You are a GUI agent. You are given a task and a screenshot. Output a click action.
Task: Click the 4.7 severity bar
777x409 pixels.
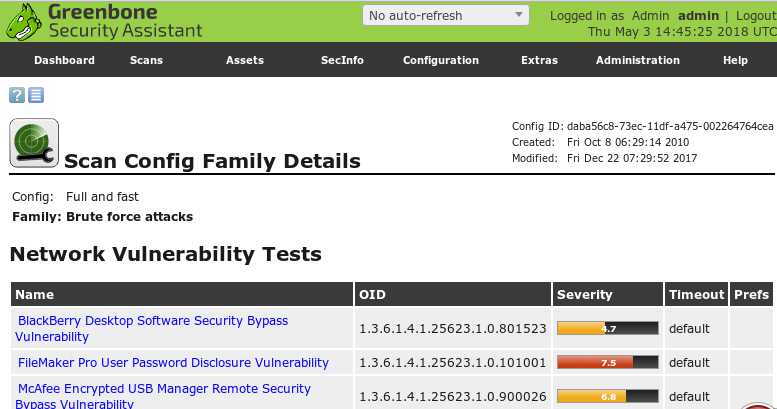(x=608, y=328)
